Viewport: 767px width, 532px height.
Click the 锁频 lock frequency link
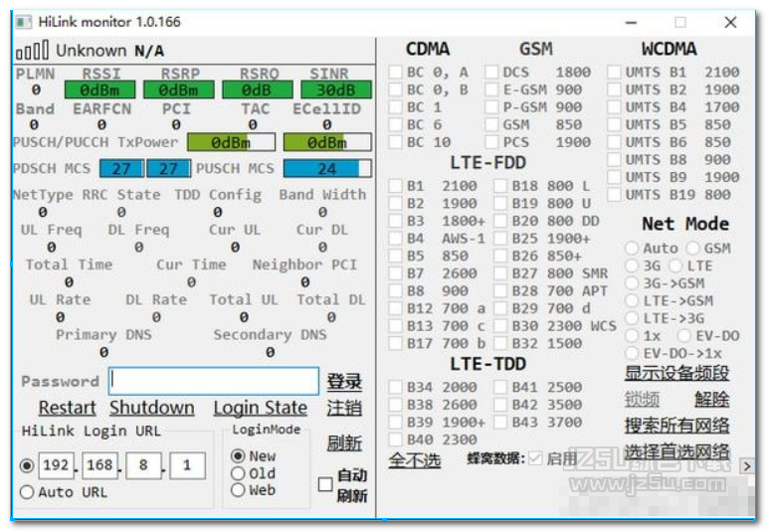click(642, 400)
